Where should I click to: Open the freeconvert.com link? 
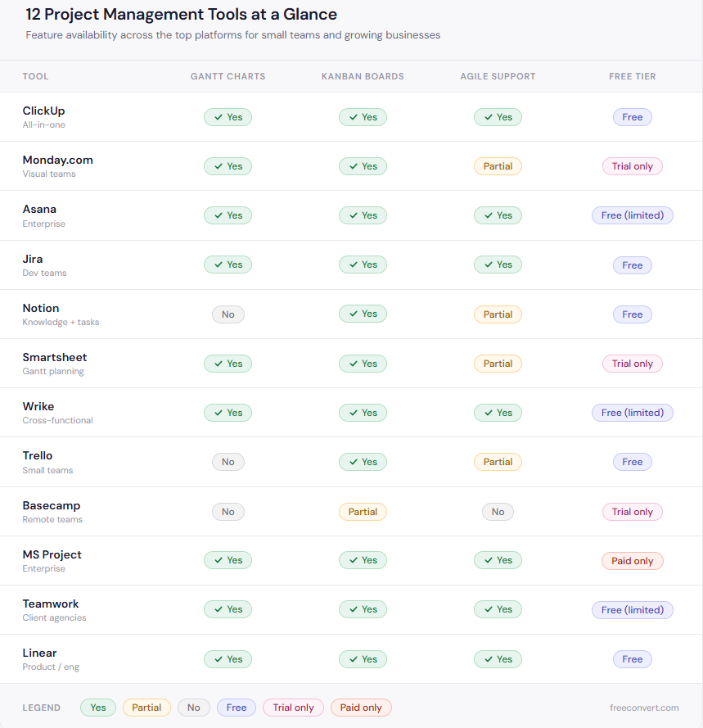point(644,708)
